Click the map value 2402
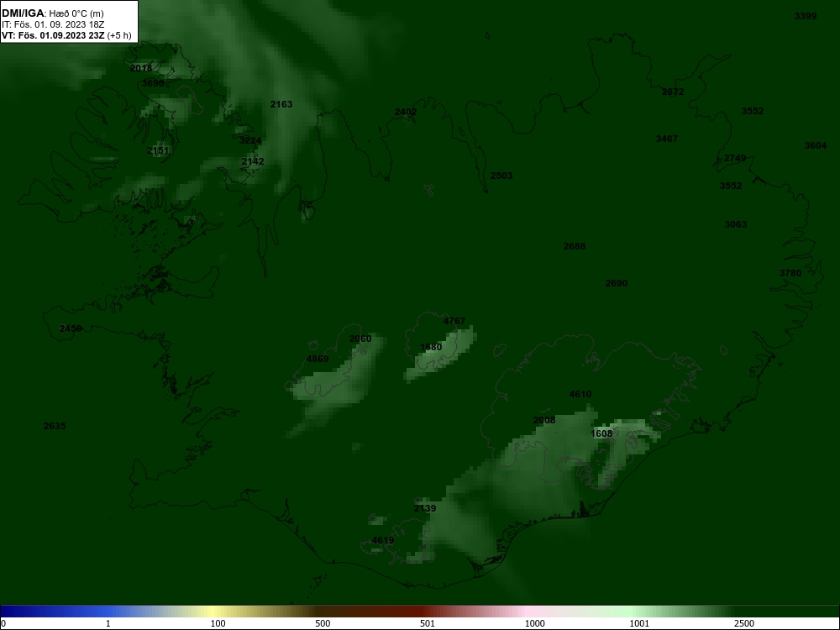 (x=406, y=112)
